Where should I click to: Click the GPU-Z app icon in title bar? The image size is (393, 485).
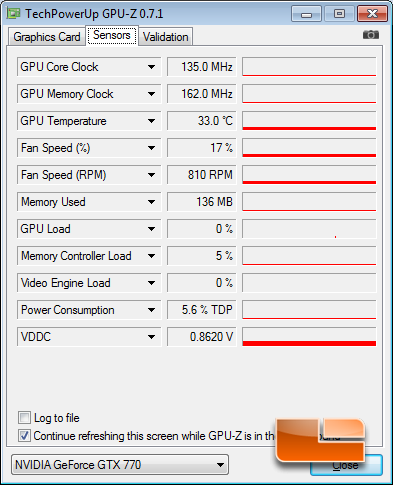click(14, 14)
